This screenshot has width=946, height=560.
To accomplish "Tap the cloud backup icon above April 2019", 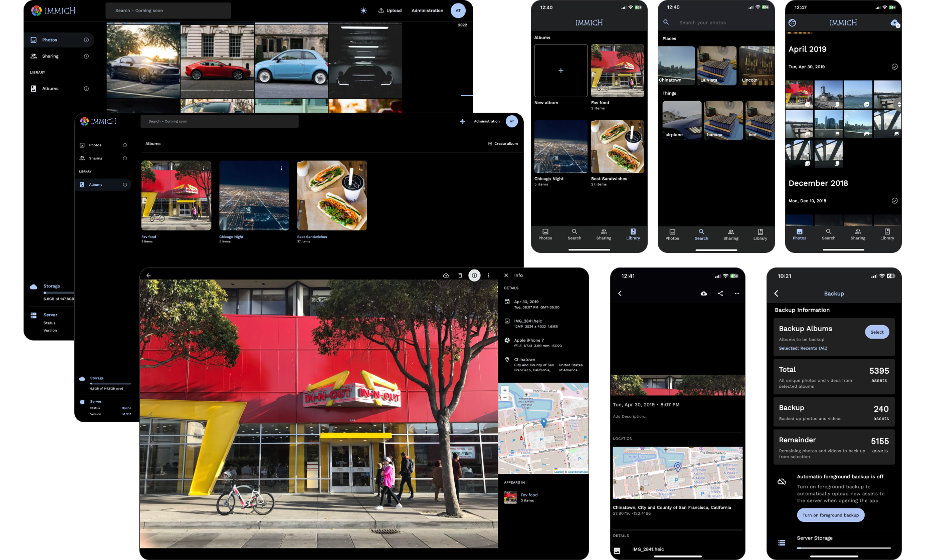I will [x=894, y=23].
